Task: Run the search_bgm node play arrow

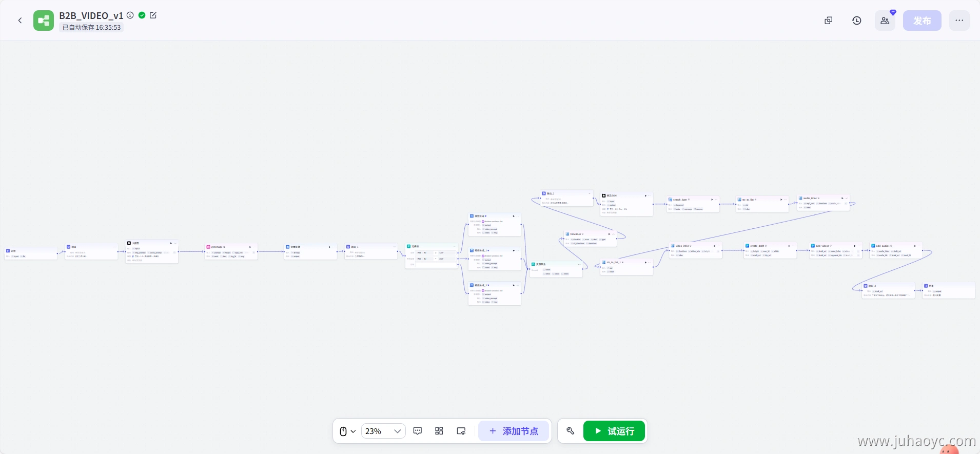Action: point(712,200)
